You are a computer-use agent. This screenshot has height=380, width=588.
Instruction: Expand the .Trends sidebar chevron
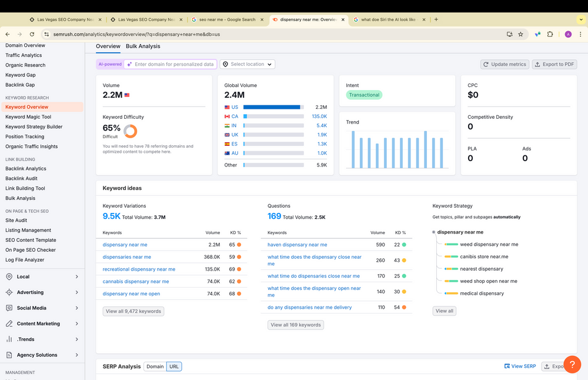[76, 339]
